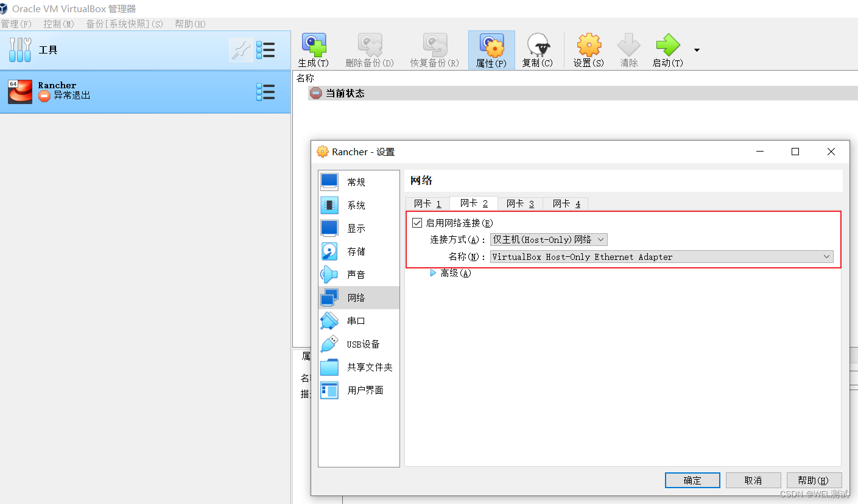Select 串口 category in settings dialog

click(359, 321)
